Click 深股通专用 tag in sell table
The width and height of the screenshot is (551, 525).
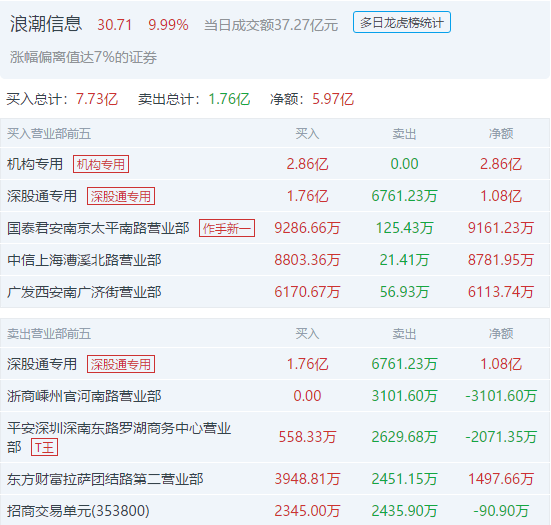pyautogui.click(x=121, y=364)
